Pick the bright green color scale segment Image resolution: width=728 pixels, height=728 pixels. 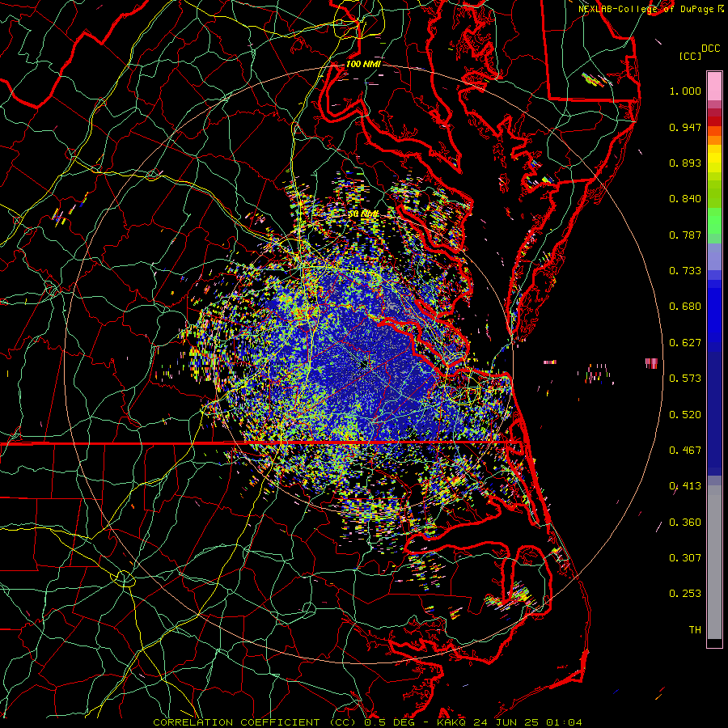(x=714, y=221)
